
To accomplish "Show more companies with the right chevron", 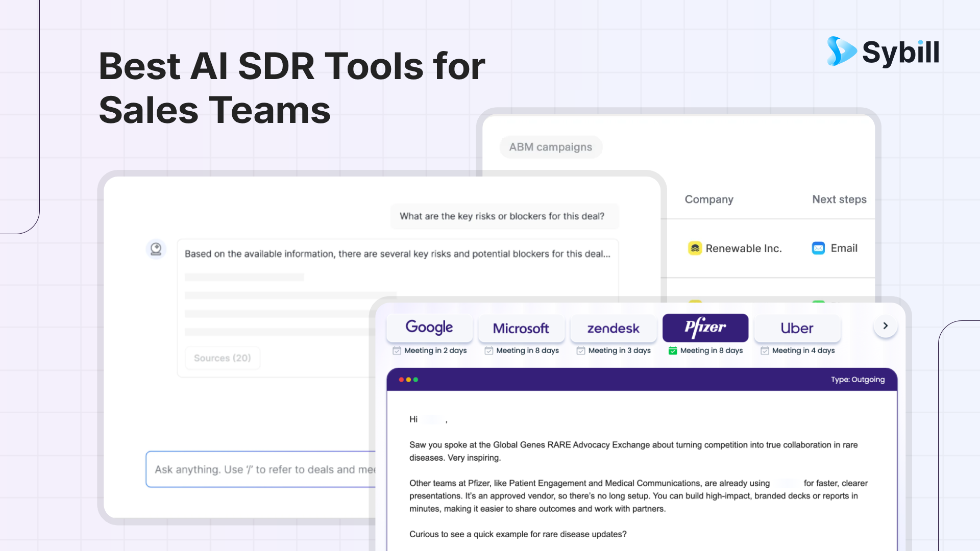I will pos(886,325).
